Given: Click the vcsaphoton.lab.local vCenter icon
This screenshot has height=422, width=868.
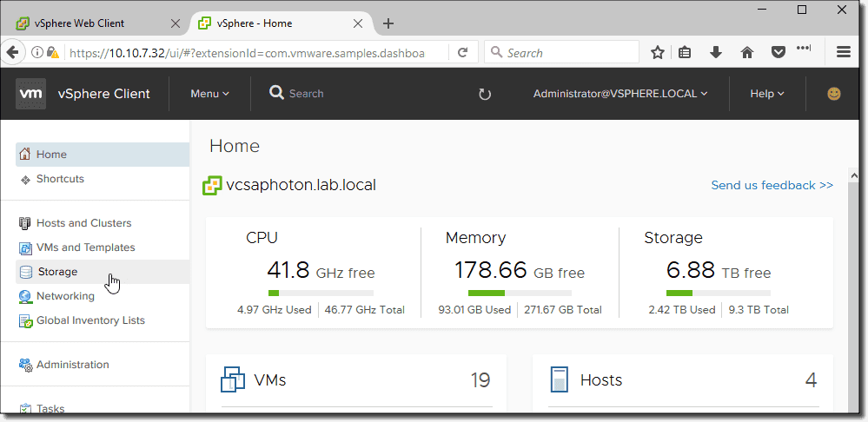Looking at the screenshot, I should [213, 185].
